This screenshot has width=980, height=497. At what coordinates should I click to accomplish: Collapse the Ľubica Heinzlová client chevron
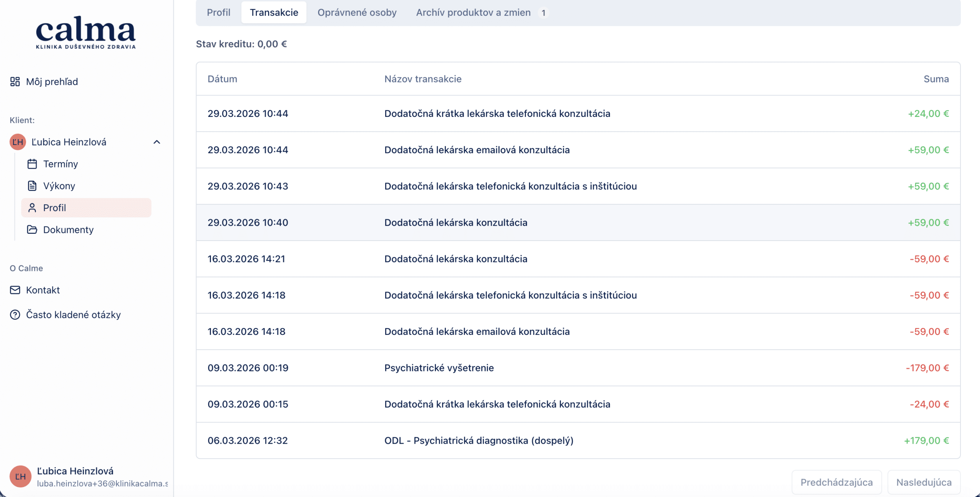coord(157,142)
